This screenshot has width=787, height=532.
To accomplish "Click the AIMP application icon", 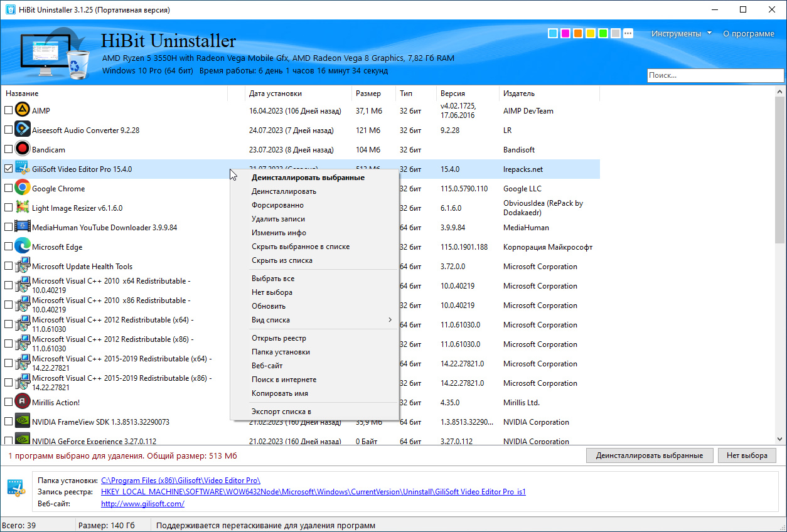I will 23,110.
